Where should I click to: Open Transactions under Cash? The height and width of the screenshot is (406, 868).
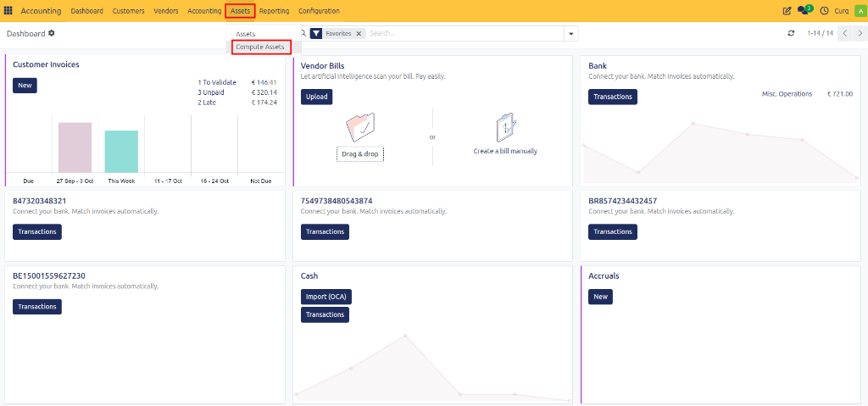click(x=325, y=314)
